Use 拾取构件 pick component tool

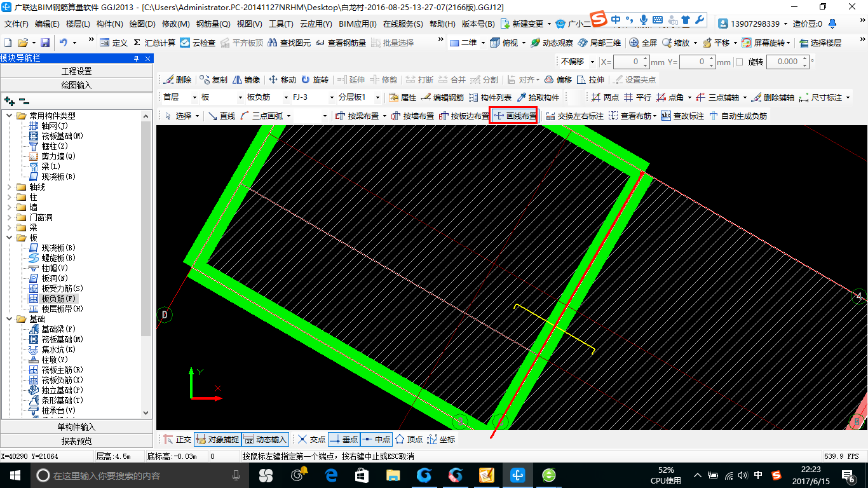pyautogui.click(x=538, y=97)
